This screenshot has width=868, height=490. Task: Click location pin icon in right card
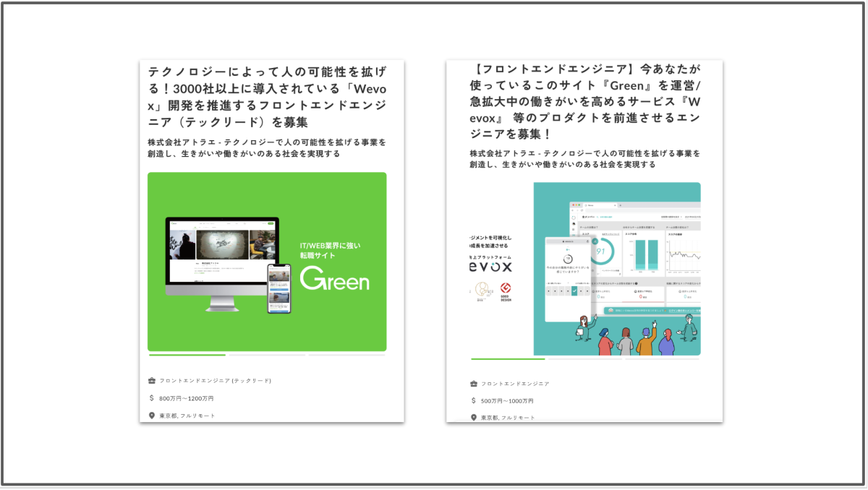tap(474, 418)
